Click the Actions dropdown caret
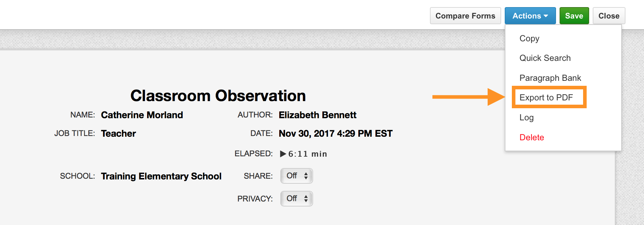 point(546,16)
